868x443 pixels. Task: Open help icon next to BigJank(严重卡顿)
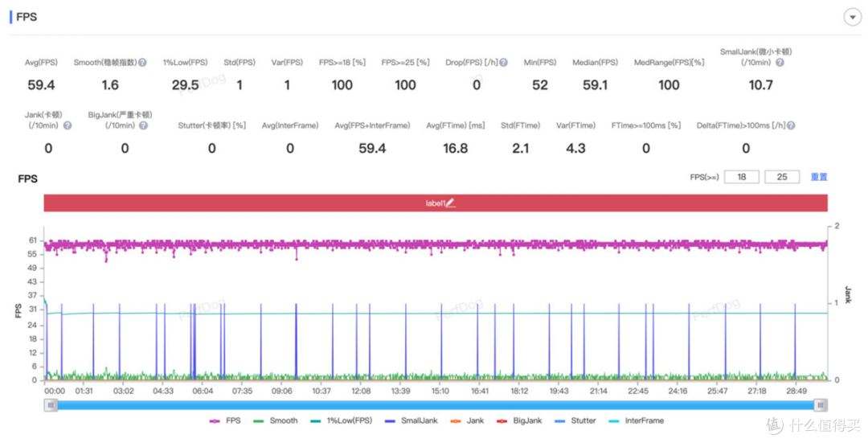[x=143, y=125]
